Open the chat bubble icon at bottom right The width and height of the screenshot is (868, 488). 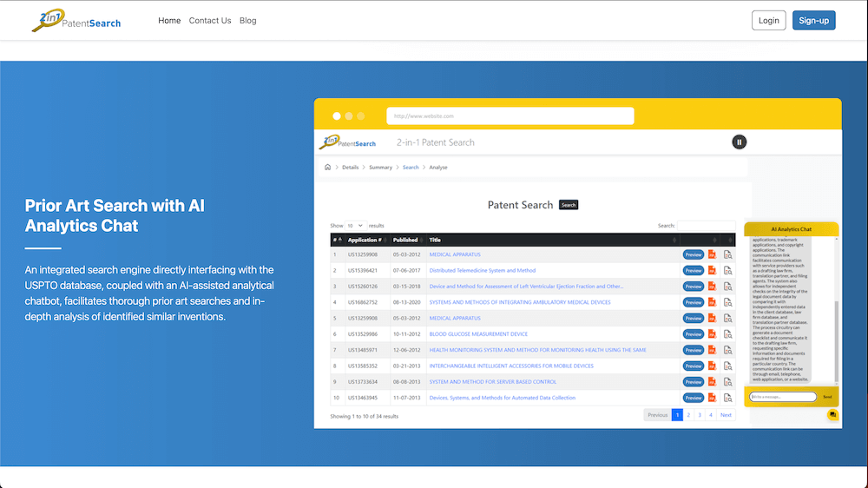(832, 415)
